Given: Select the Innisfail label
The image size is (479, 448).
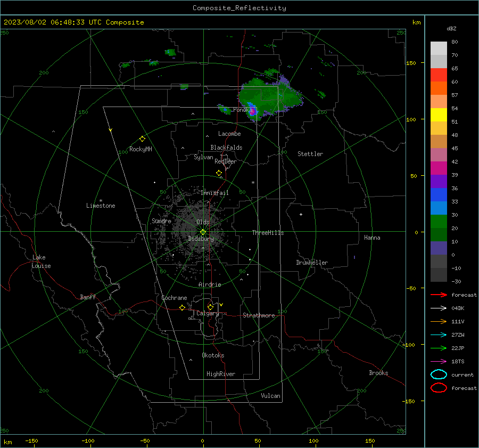Looking at the screenshot, I should pyautogui.click(x=214, y=193).
